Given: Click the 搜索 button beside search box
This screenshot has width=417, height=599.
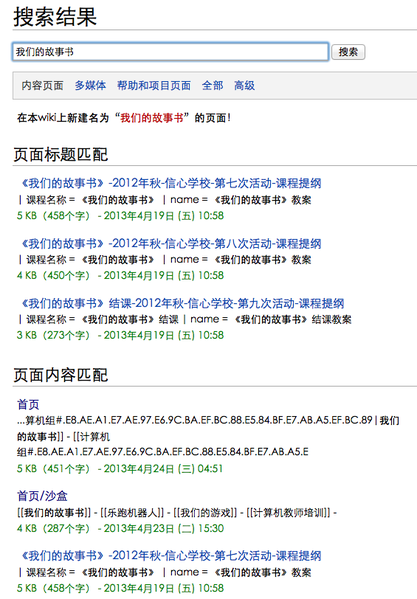Looking at the screenshot, I should [x=348, y=52].
